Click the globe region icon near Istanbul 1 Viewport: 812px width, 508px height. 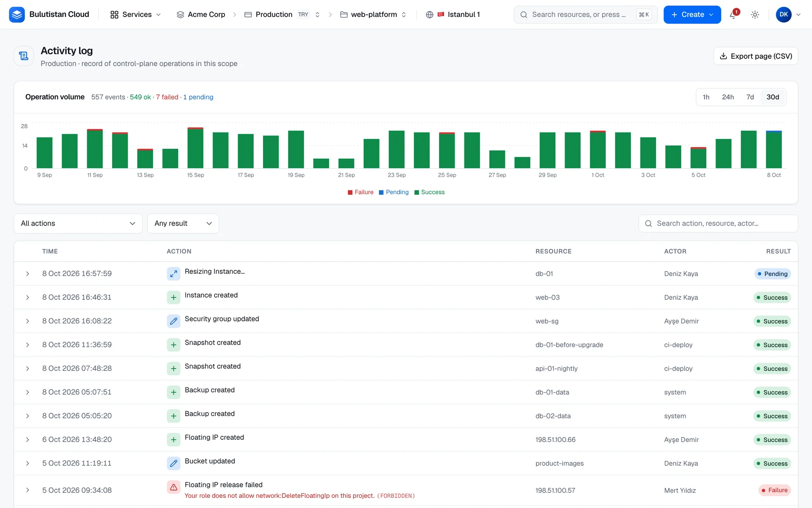430,14
